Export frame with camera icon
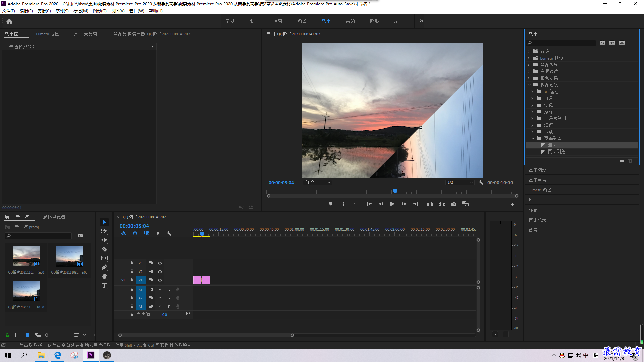Viewport: 644px width, 362px height. (454, 204)
